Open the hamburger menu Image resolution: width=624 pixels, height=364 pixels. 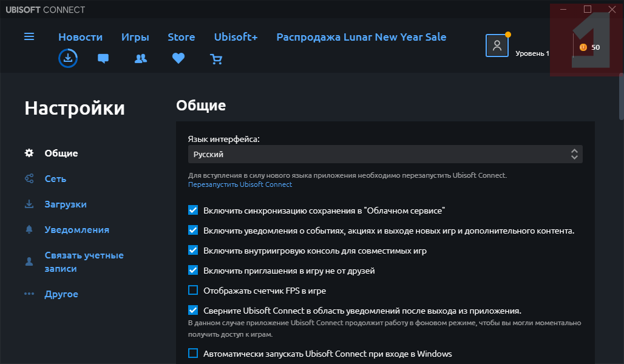click(29, 36)
